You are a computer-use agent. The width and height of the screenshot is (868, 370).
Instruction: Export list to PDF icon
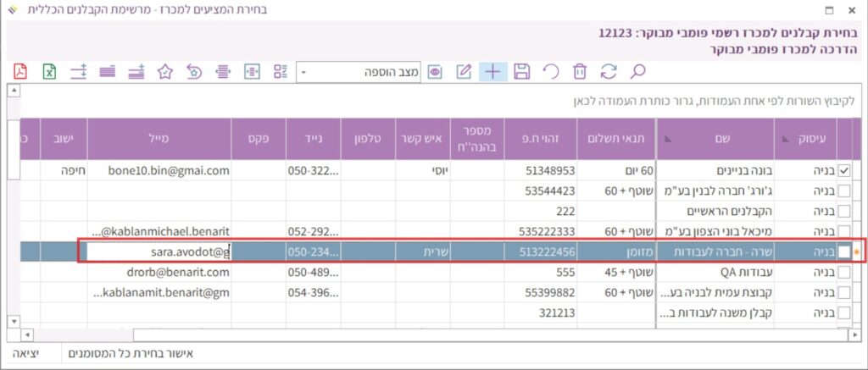click(20, 71)
